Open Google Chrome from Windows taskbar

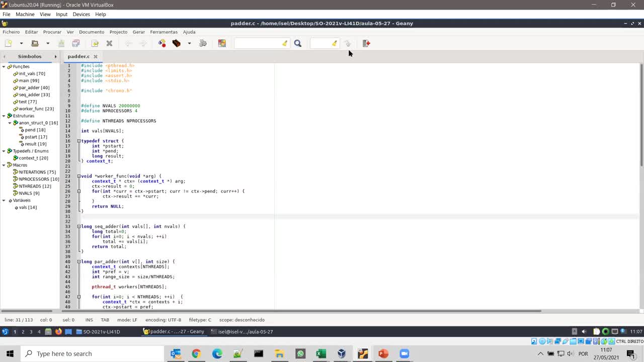[196, 353]
